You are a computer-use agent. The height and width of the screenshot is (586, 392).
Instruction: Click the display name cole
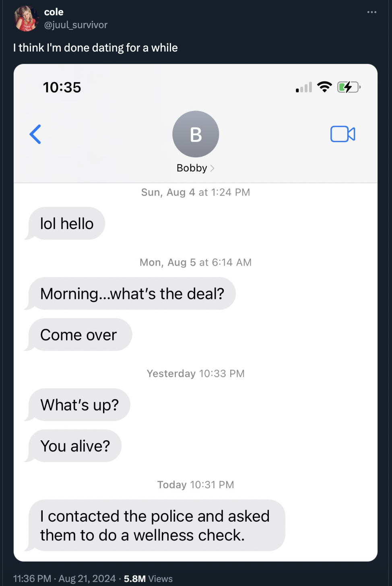coord(54,12)
